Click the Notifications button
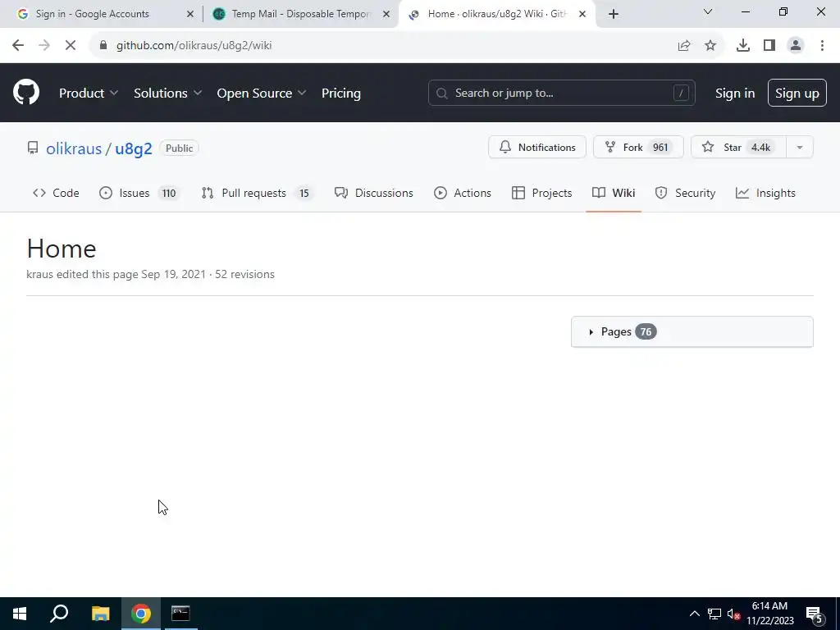Screen dimensions: 840x630 (536, 147)
